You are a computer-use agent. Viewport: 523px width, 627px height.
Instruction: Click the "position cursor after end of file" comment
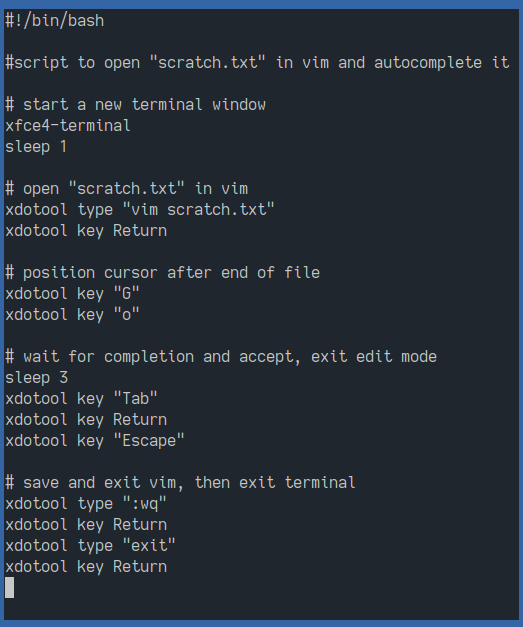162,273
